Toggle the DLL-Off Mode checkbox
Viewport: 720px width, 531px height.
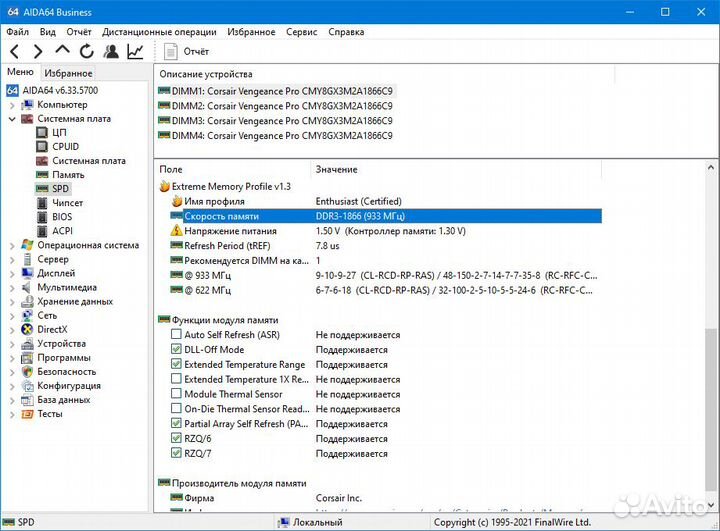177,350
